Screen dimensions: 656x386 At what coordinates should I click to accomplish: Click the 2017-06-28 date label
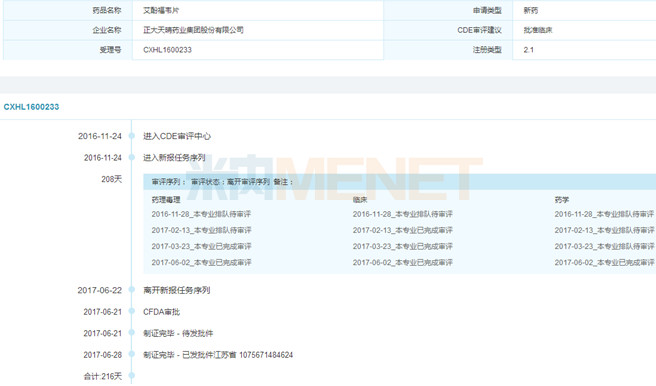click(102, 355)
